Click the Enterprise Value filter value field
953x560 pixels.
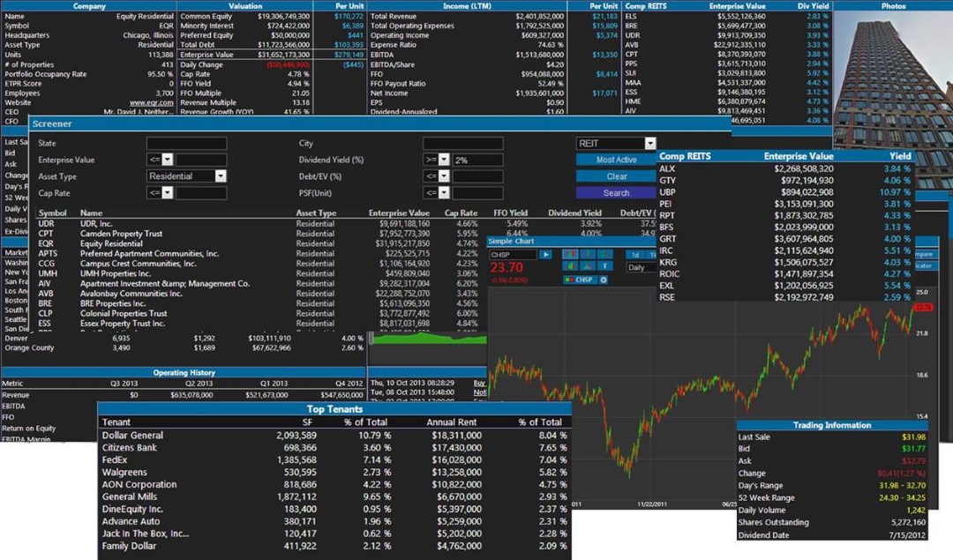point(201,160)
